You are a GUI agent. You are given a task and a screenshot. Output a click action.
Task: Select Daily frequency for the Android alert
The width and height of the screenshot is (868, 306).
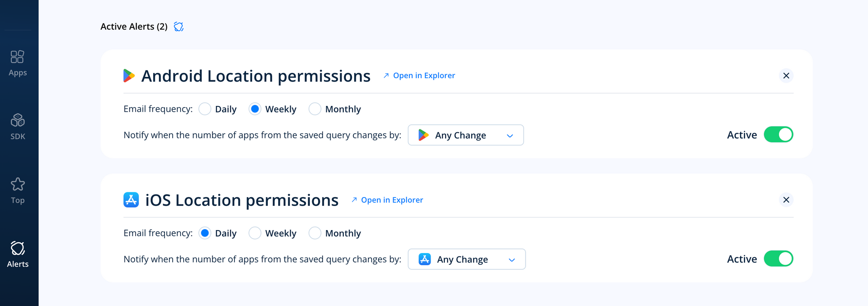(204, 109)
